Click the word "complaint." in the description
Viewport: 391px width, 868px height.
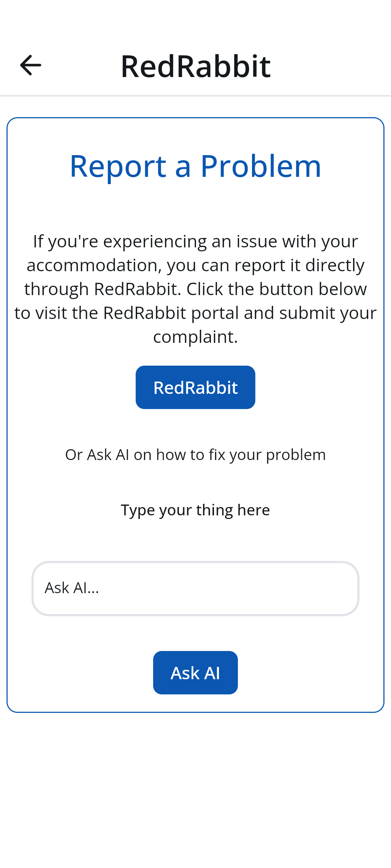click(195, 337)
